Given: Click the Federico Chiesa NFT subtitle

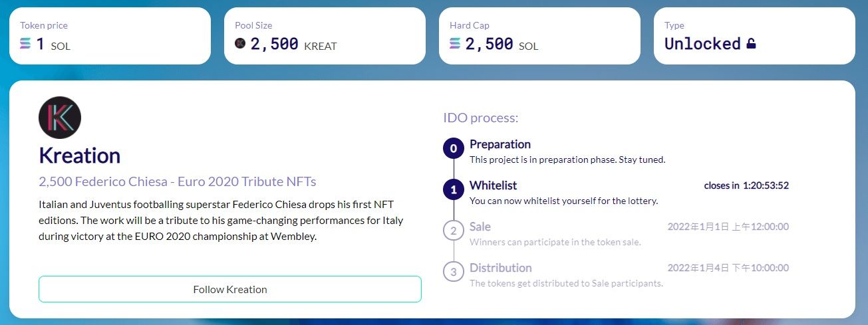Looking at the screenshot, I should click(x=178, y=181).
